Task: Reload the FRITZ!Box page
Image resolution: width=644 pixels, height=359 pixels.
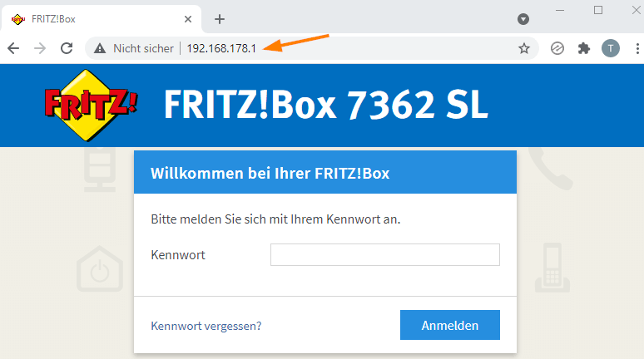Action: 67,48
